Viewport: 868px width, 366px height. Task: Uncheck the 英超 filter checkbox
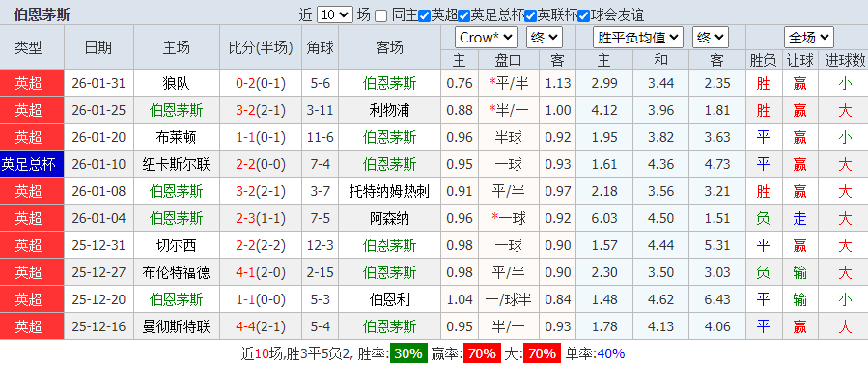tap(425, 16)
